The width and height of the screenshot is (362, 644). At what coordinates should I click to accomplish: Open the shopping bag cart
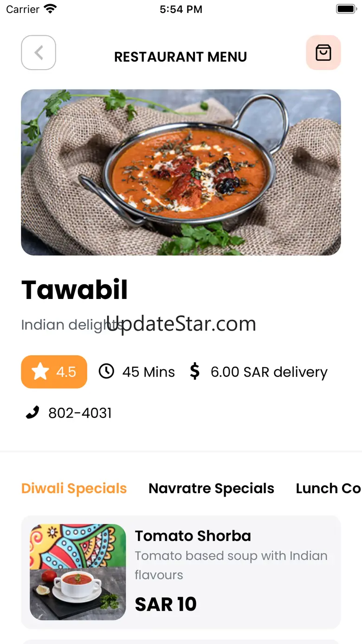click(x=323, y=52)
